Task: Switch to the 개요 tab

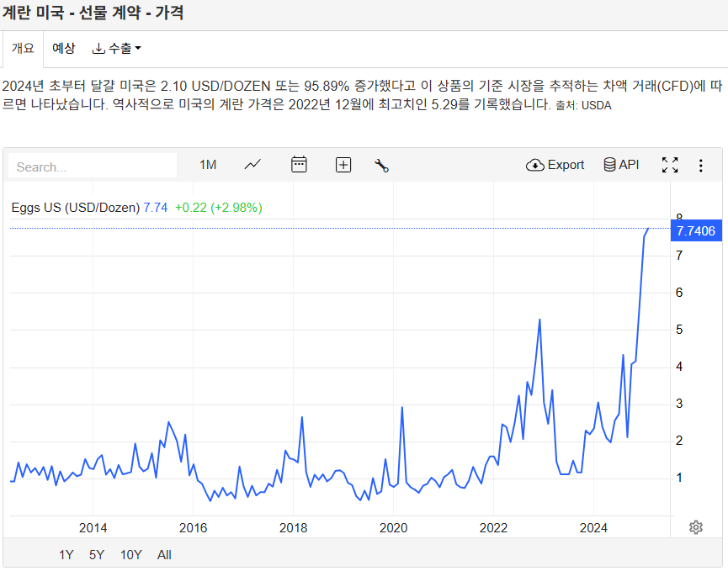Action: [x=23, y=49]
